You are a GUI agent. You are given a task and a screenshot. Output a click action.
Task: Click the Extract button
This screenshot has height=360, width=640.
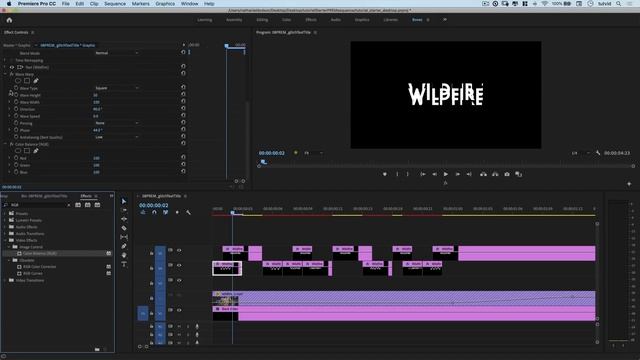[x=495, y=174]
